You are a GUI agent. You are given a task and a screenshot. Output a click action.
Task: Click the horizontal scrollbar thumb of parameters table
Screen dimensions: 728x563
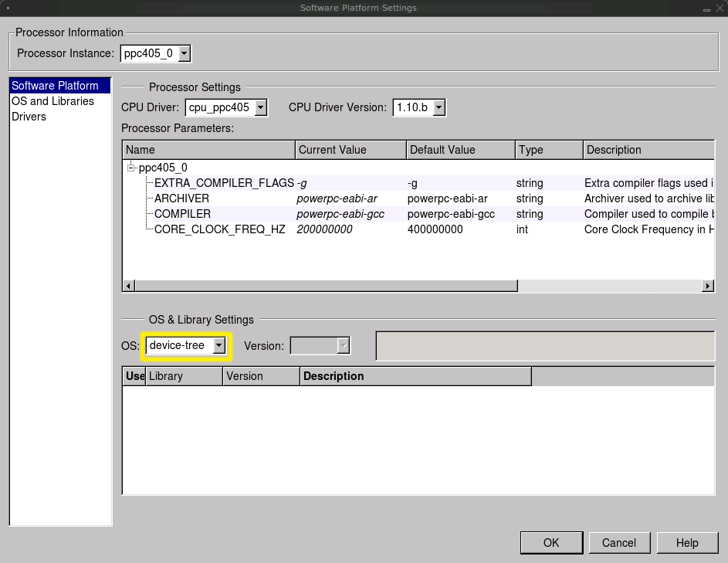pyautogui.click(x=326, y=286)
